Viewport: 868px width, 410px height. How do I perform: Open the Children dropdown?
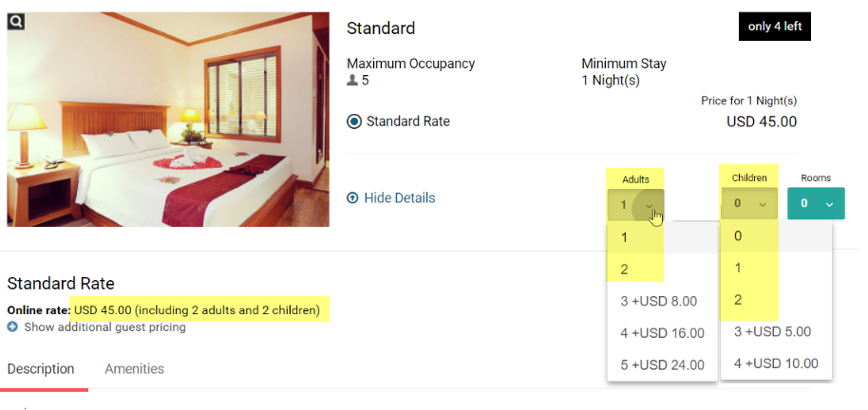point(749,203)
